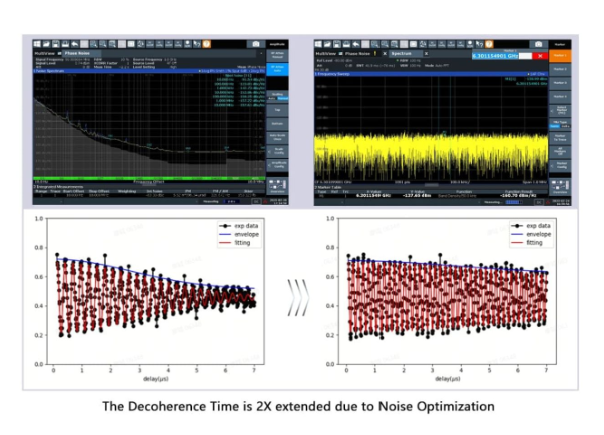Screen dimensions: 604x435
Task: Open Amplitude Config softkey
Action: pyautogui.click(x=277, y=165)
